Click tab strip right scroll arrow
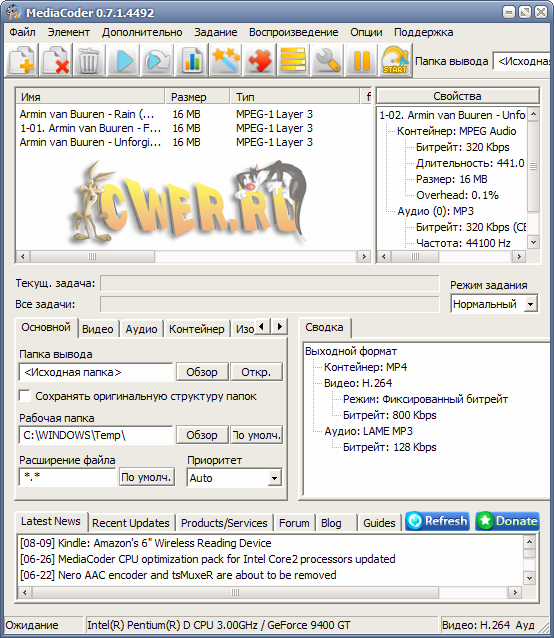The height and width of the screenshot is (638, 554). 280,326
